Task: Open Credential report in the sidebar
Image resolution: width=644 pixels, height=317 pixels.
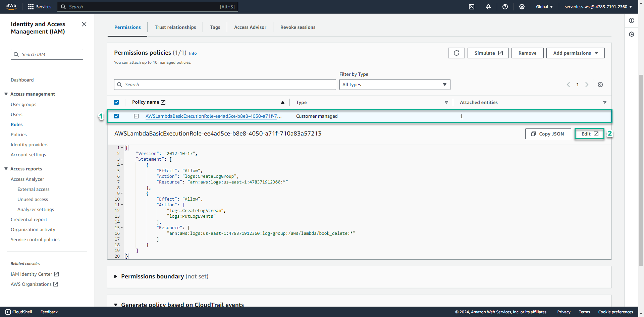Action: point(29,219)
